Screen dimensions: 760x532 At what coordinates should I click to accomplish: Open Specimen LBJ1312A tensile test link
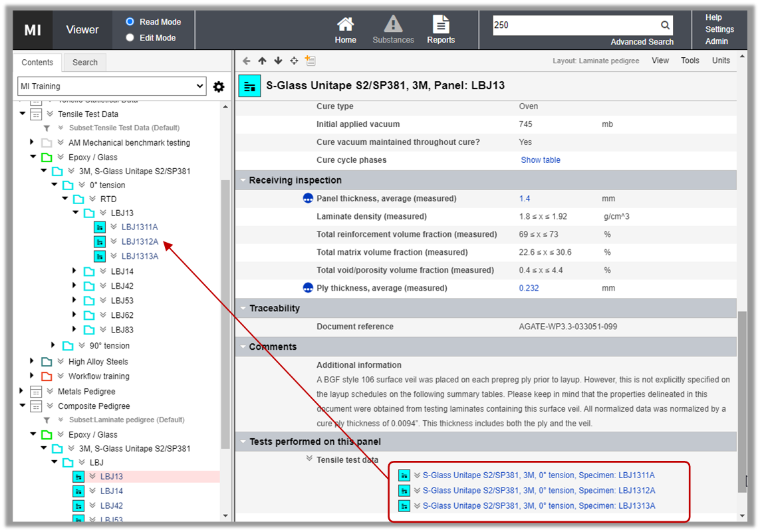point(539,491)
